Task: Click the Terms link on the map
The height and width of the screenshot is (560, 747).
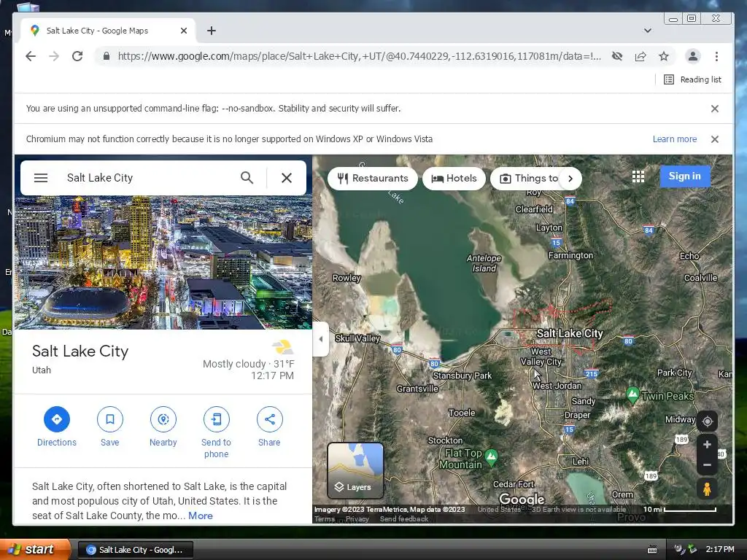Action: [x=325, y=519]
